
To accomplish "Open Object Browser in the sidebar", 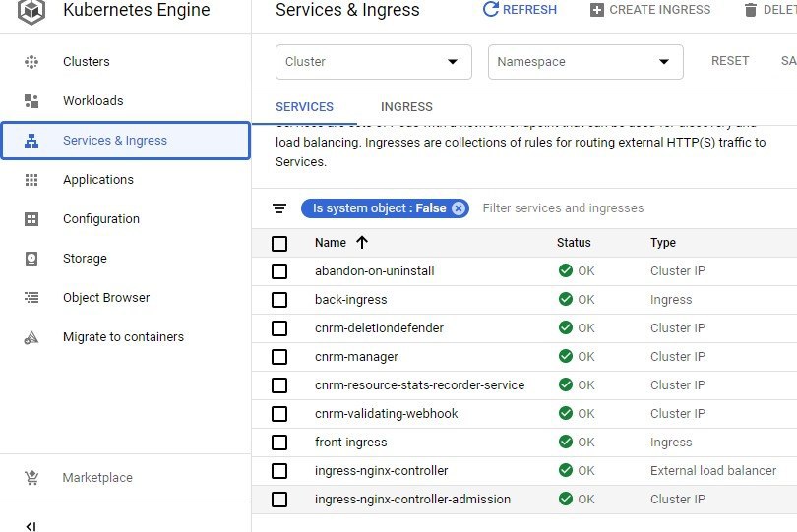I will (x=106, y=298).
